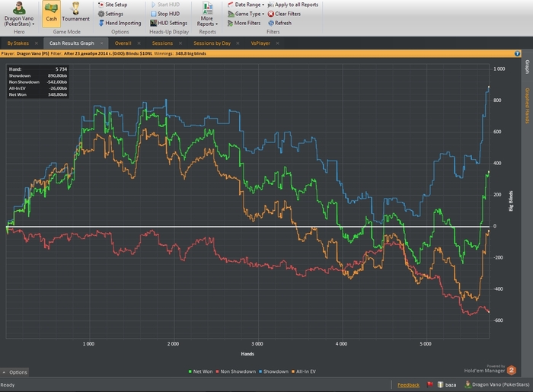
Task: Click the Net Won value 348,80bb
Action: [57, 94]
